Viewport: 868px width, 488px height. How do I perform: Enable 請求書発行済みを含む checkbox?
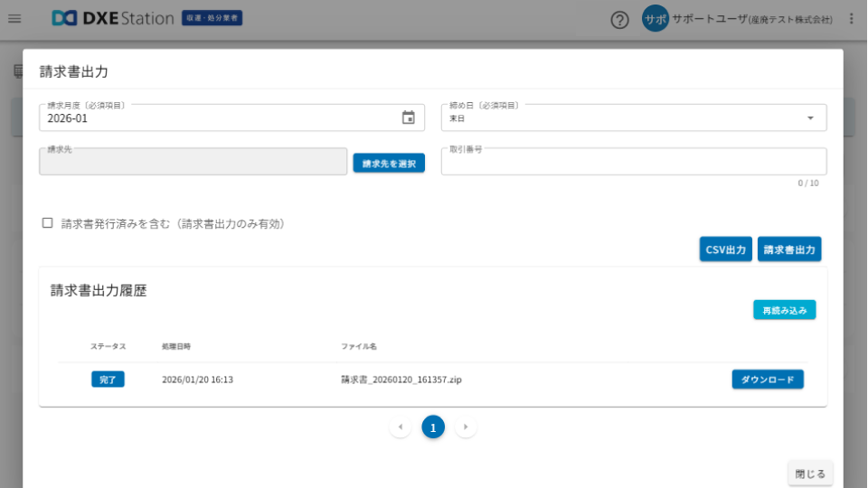[48, 223]
